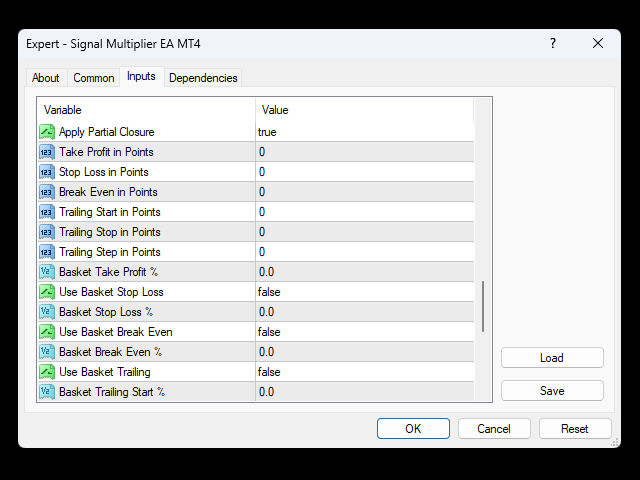Screen dimensions: 640x480
Task: Select the 'Use Basket Trailing' variable name
Action: pyautogui.click(x=105, y=372)
